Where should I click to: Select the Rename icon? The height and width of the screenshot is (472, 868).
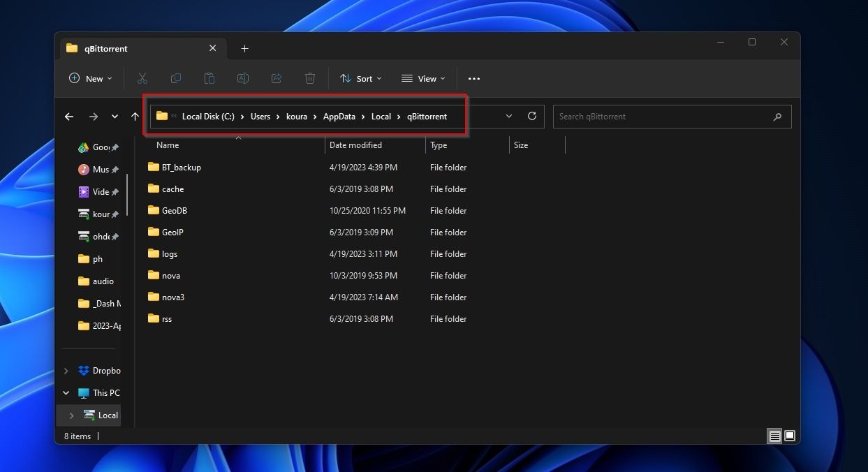click(x=243, y=78)
